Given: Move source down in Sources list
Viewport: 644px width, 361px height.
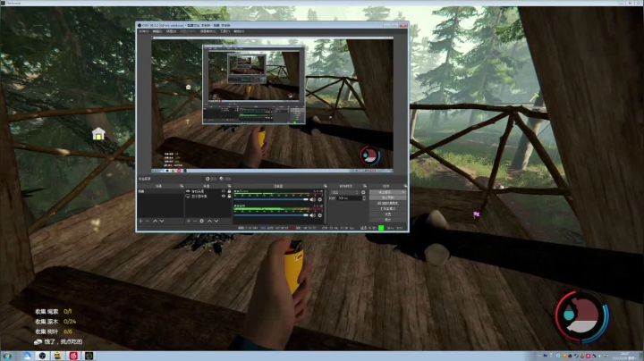Looking at the screenshot, I should point(216,221).
